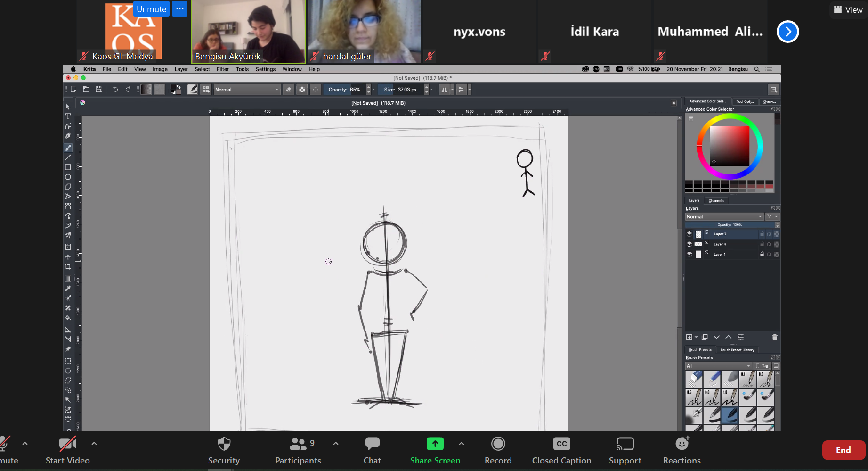
Task: Open brush blending mode Normal dropdown
Action: click(x=247, y=90)
